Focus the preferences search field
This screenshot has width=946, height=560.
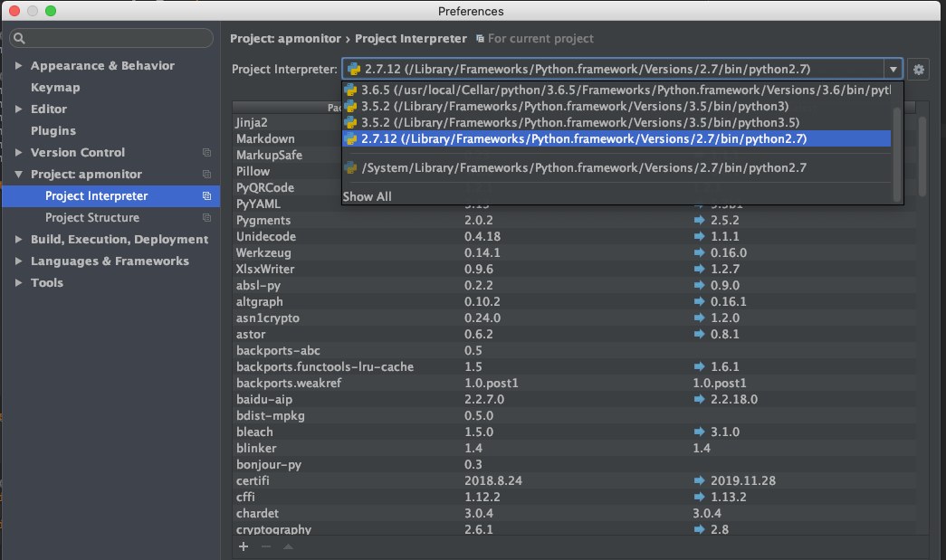118,39
